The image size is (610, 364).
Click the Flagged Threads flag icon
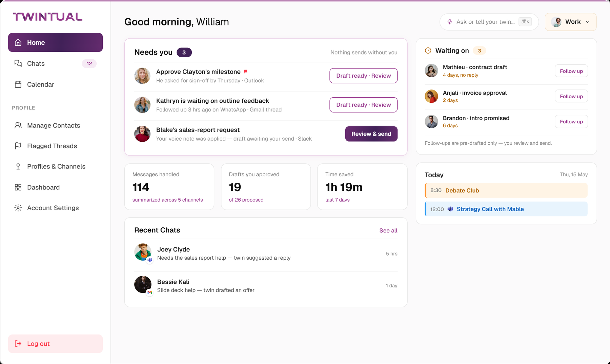coord(18,146)
